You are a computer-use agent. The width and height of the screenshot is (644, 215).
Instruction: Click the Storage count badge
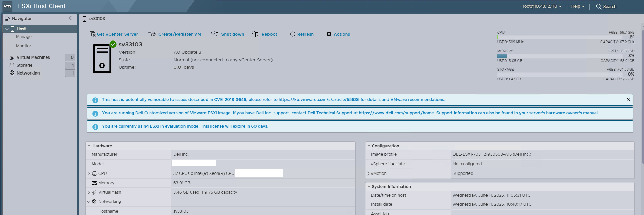[70, 65]
